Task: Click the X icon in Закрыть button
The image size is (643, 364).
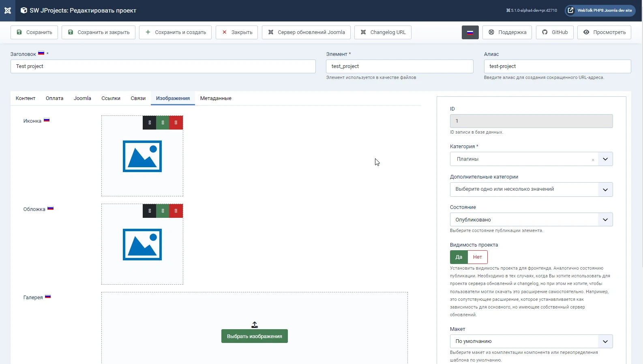Action: click(224, 32)
